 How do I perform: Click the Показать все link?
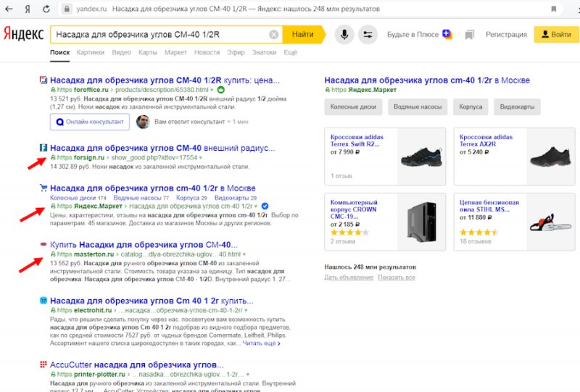[x=396, y=278]
